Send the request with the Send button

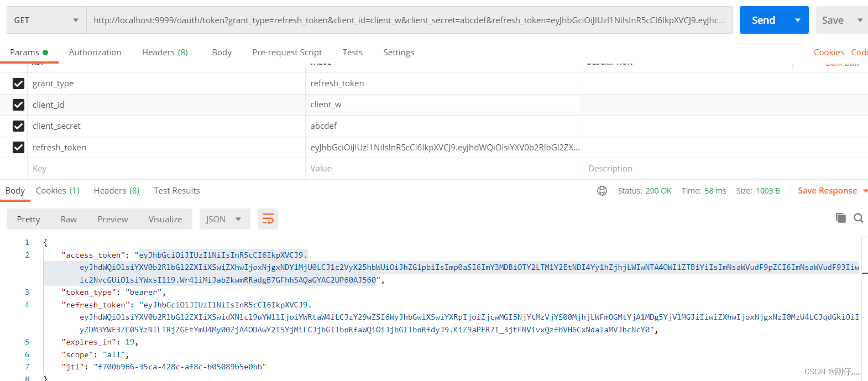764,20
